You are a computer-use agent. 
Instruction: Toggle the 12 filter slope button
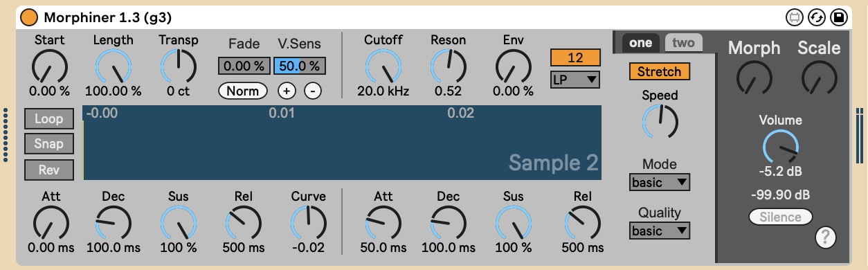575,57
